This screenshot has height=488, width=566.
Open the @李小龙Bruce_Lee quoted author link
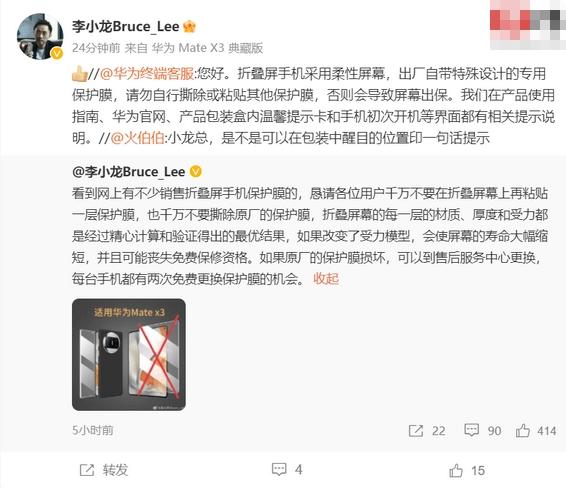pos(129,172)
